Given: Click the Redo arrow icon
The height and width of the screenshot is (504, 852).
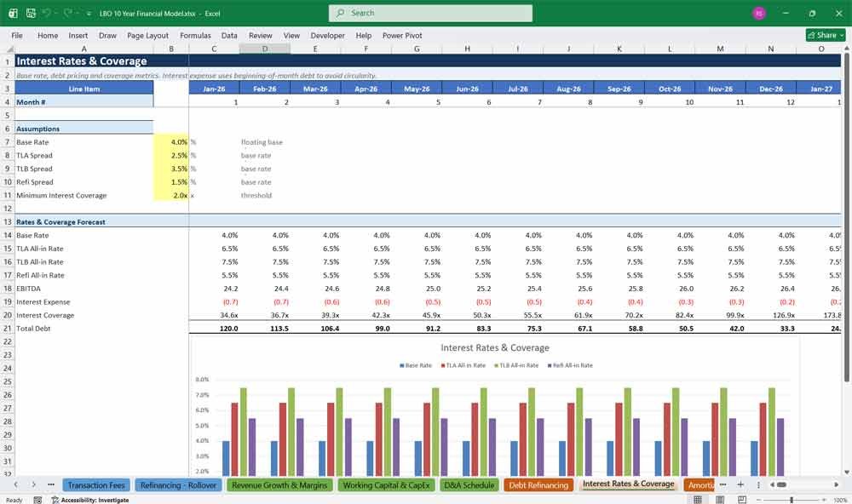Looking at the screenshot, I should pyautogui.click(x=68, y=13).
